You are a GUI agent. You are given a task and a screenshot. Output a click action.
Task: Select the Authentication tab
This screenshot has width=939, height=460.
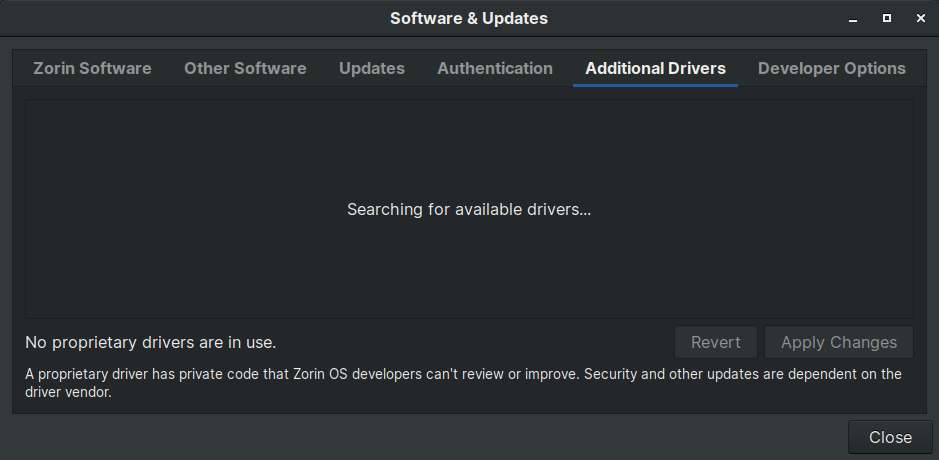tap(495, 68)
